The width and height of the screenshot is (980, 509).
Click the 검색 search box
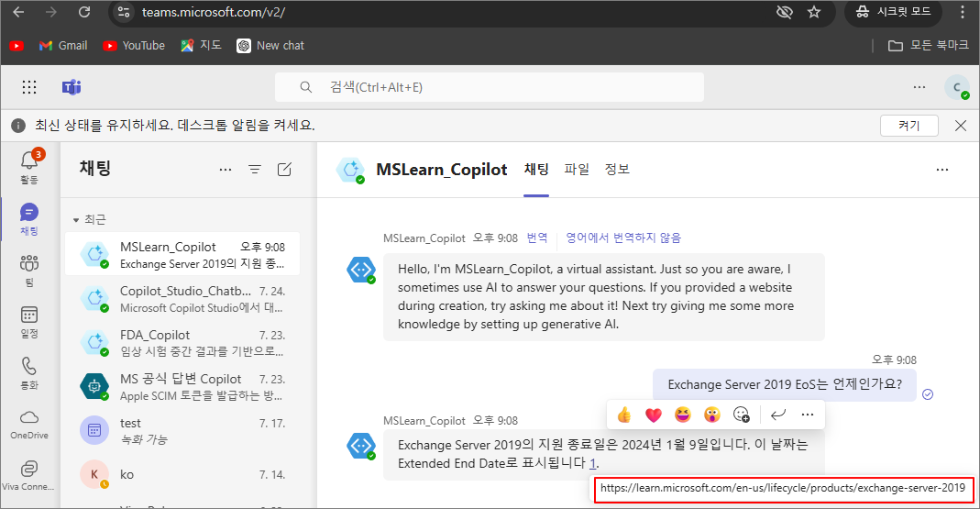click(490, 87)
